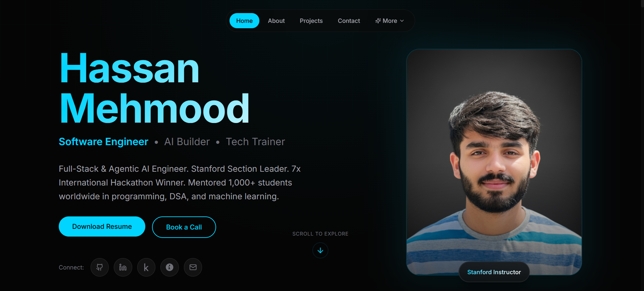Click the profile portrait photo

tap(494, 161)
